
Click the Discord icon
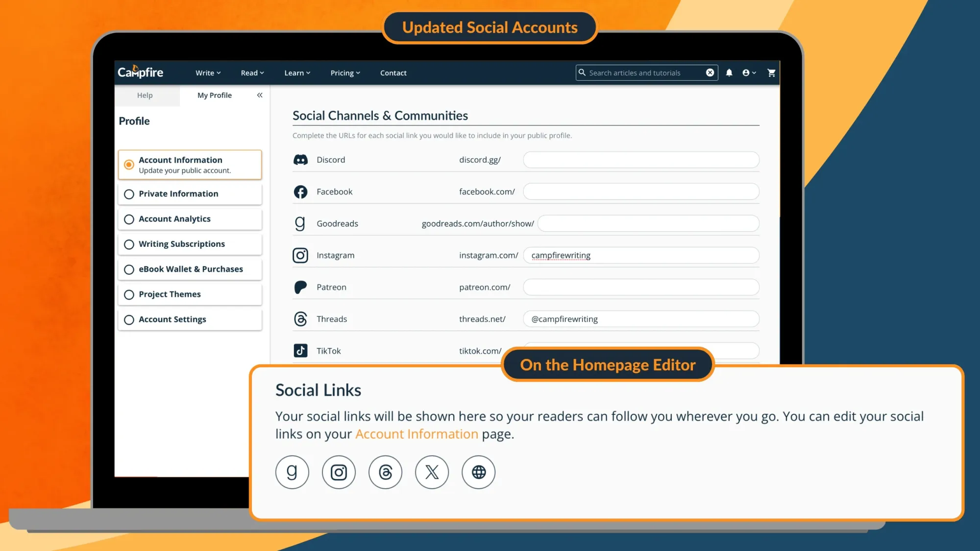point(300,160)
